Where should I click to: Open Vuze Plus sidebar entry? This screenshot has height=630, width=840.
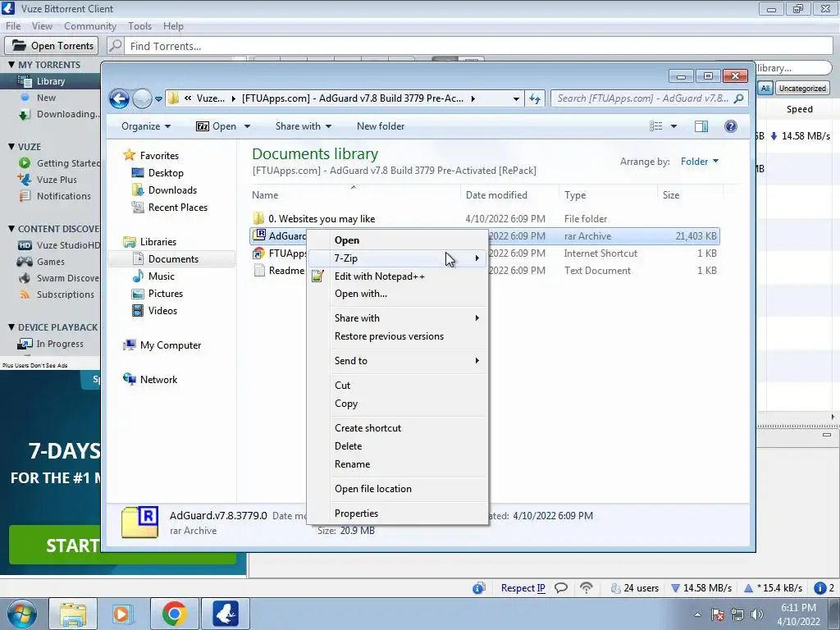(x=57, y=180)
